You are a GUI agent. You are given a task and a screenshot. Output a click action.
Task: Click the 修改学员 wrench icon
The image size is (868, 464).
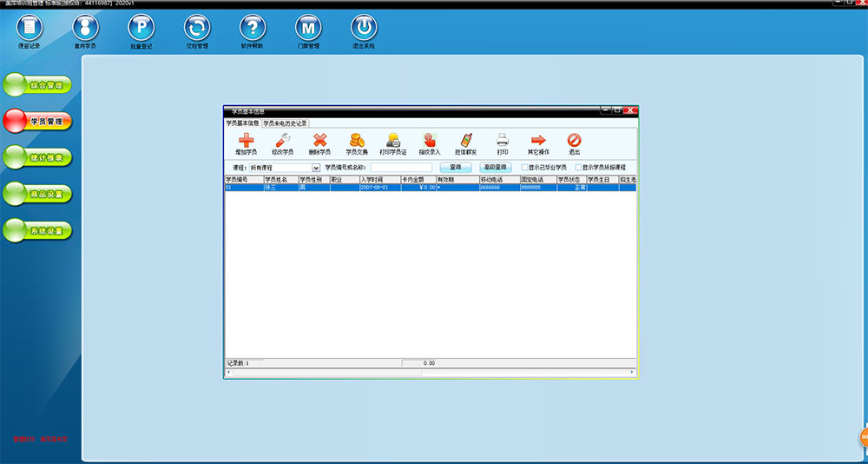point(282,141)
